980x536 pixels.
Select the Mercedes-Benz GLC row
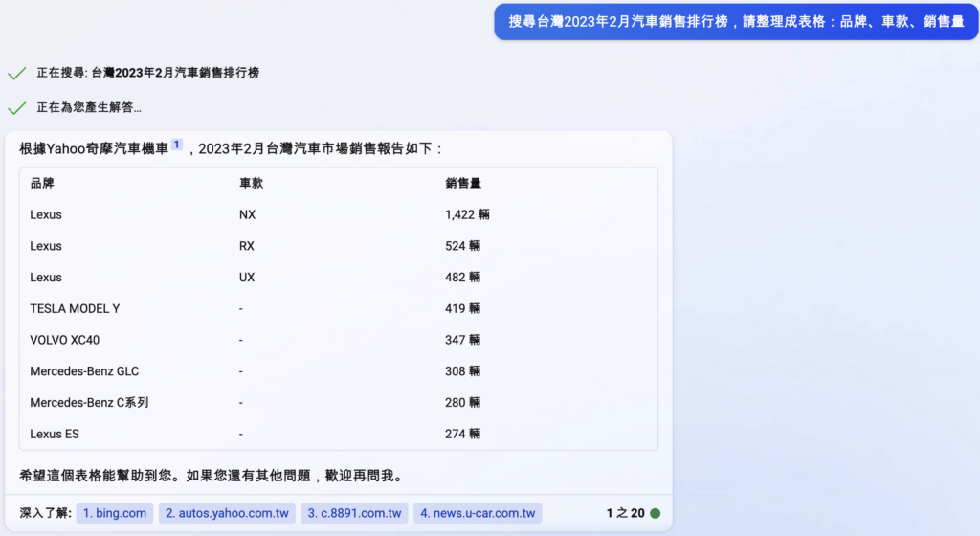pyautogui.click(x=84, y=371)
